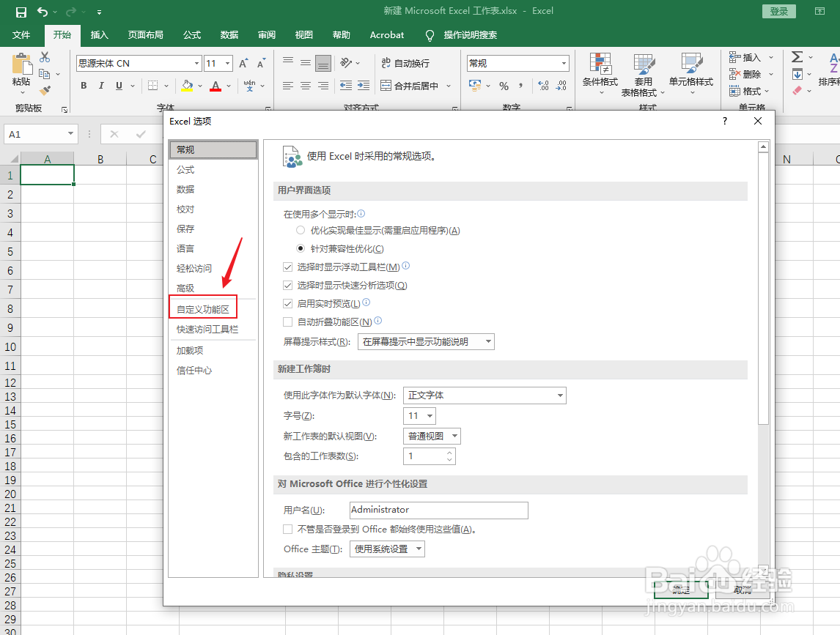Click the fill color bucket

[x=187, y=86]
